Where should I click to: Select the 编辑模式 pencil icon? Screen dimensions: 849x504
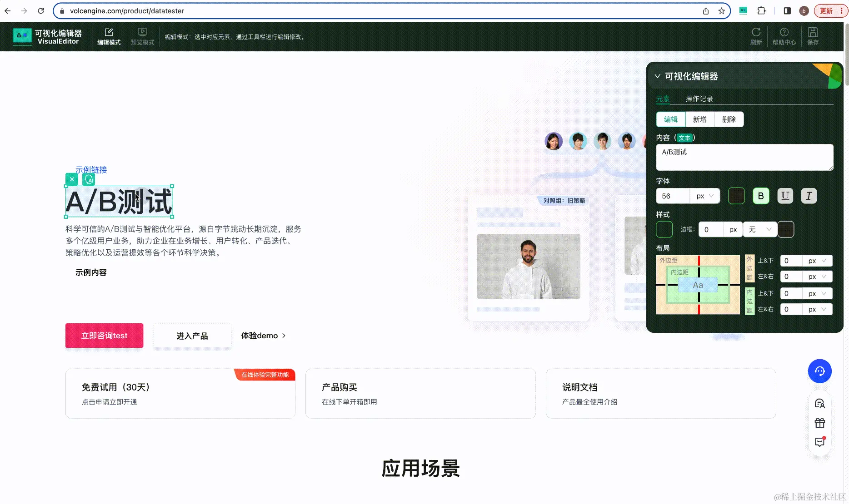pos(109,32)
